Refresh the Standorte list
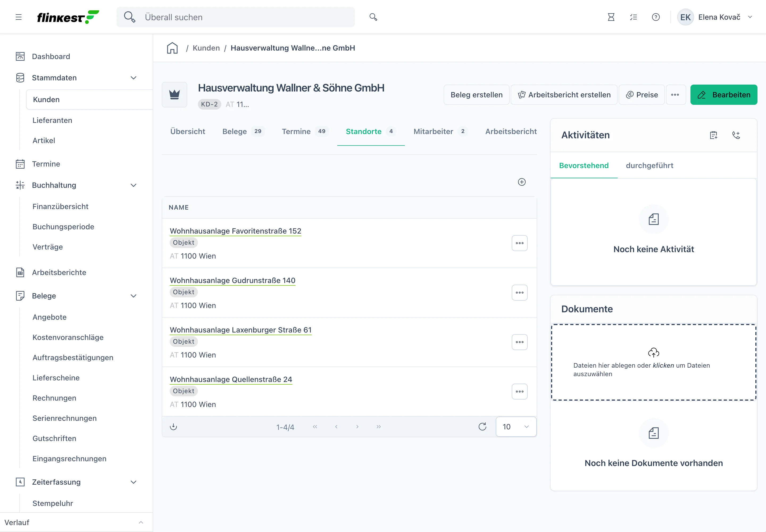 [x=482, y=427]
